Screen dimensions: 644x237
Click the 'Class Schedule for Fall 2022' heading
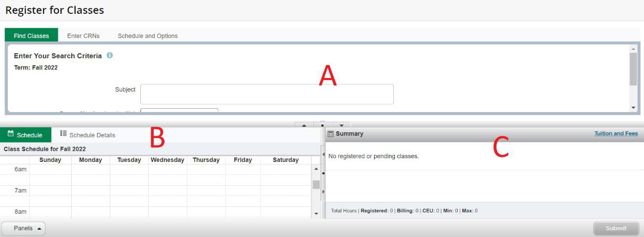tap(44, 149)
